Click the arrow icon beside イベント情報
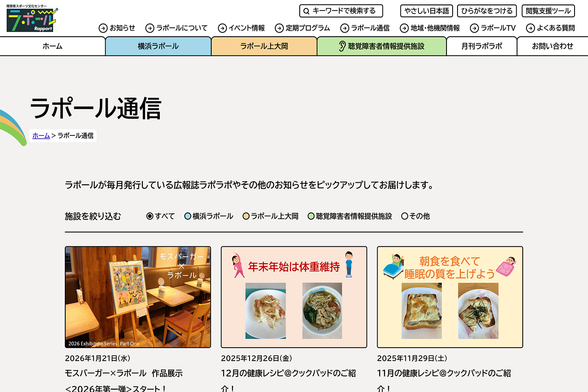This screenshot has width=588, height=392. [222, 28]
